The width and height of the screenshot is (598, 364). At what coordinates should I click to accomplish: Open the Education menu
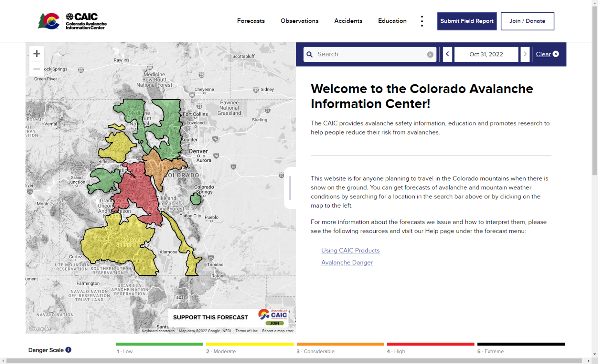tap(392, 21)
